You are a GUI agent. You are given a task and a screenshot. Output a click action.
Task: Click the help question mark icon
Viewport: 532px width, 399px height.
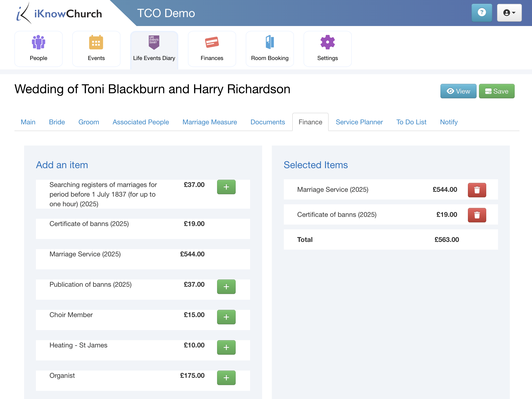click(x=480, y=13)
